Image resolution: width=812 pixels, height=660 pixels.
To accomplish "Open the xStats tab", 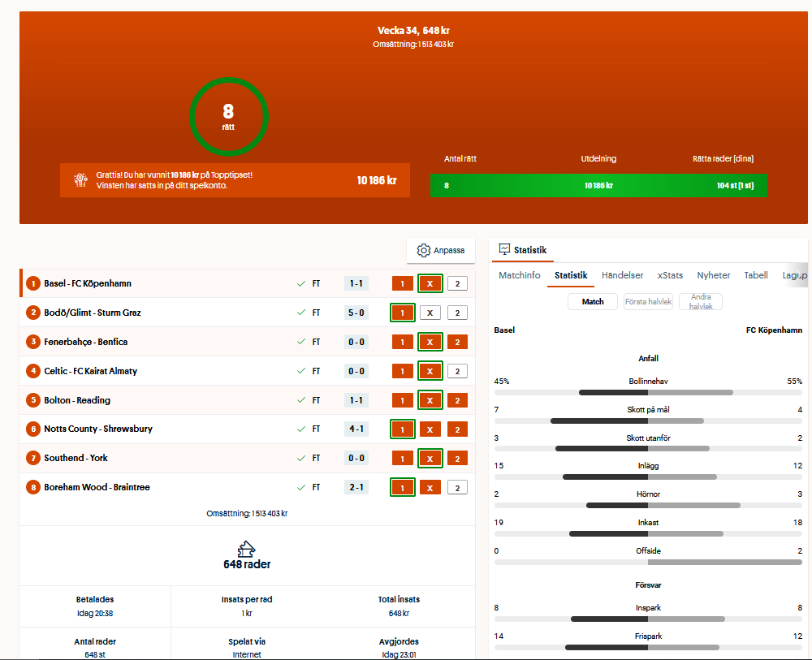I will click(x=670, y=275).
